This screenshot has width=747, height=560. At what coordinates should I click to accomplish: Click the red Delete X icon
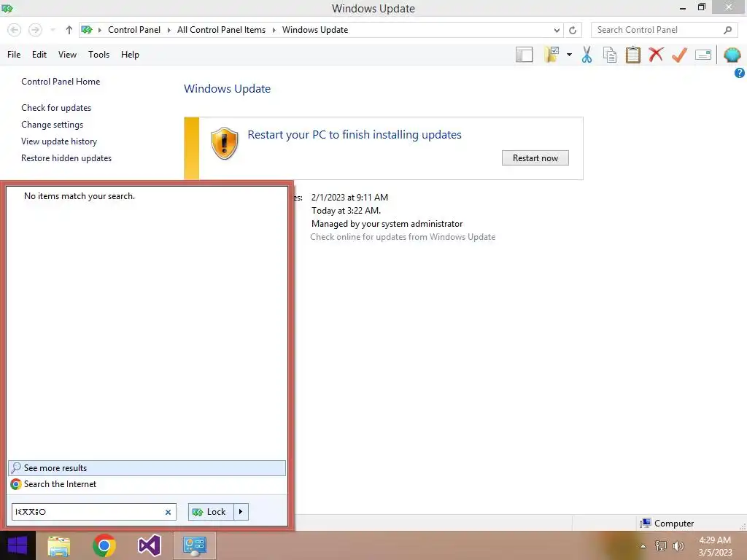[656, 54]
